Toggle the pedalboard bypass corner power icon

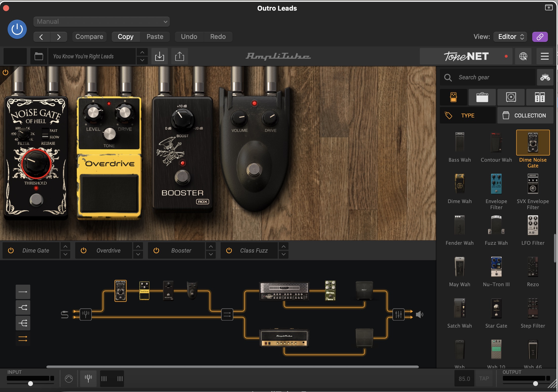tap(5, 72)
